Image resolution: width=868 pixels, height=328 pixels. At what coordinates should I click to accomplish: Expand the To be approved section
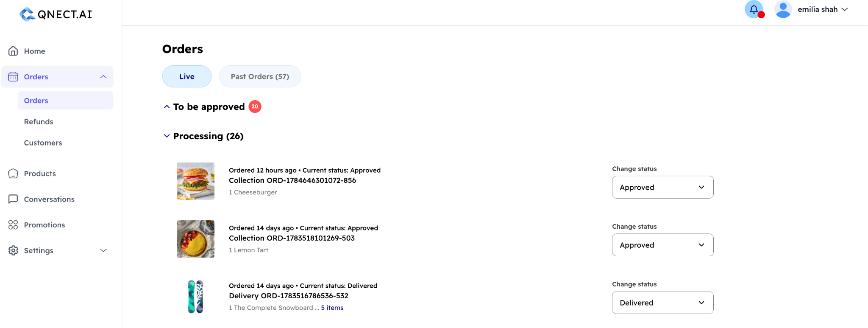point(167,107)
